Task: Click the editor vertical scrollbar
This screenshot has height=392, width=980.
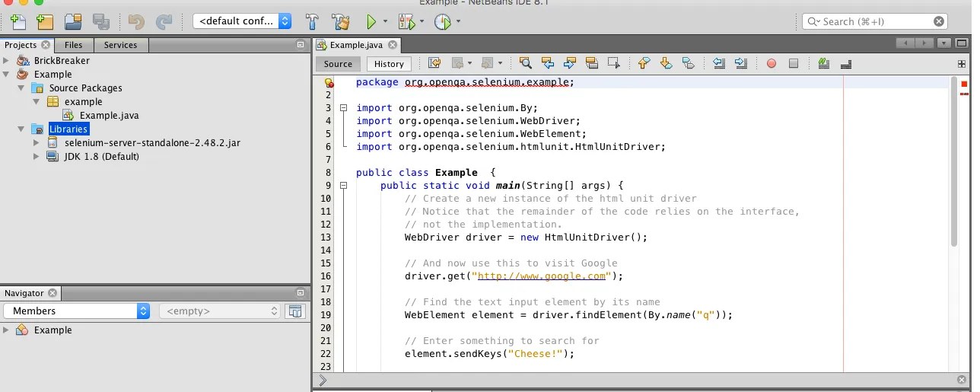Action: click(953, 161)
